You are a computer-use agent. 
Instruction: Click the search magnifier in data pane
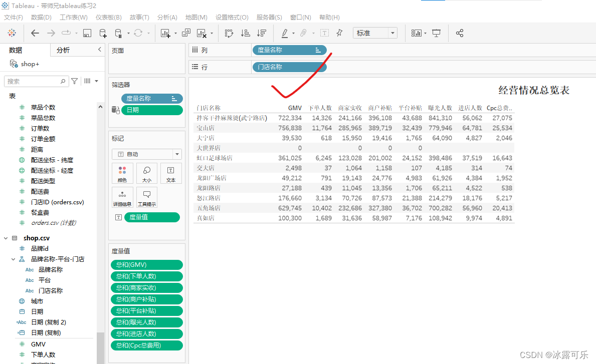[63, 81]
